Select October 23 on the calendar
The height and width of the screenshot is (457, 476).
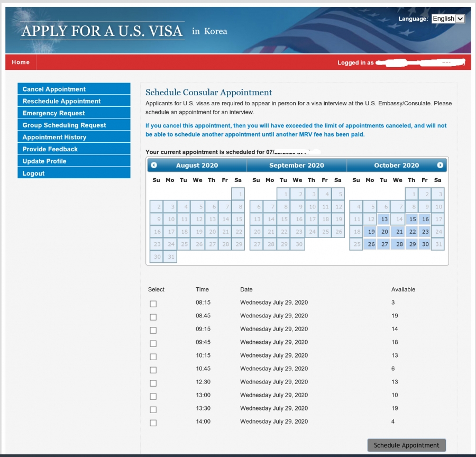[425, 232]
